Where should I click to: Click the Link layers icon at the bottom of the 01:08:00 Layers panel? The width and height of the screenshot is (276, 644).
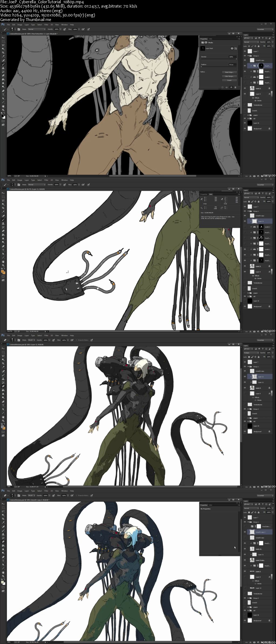click(246, 642)
